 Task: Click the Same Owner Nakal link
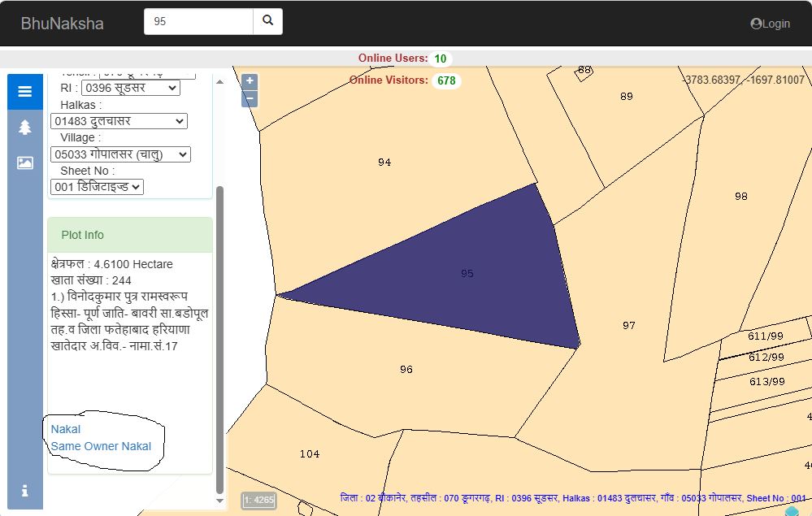[101, 446]
